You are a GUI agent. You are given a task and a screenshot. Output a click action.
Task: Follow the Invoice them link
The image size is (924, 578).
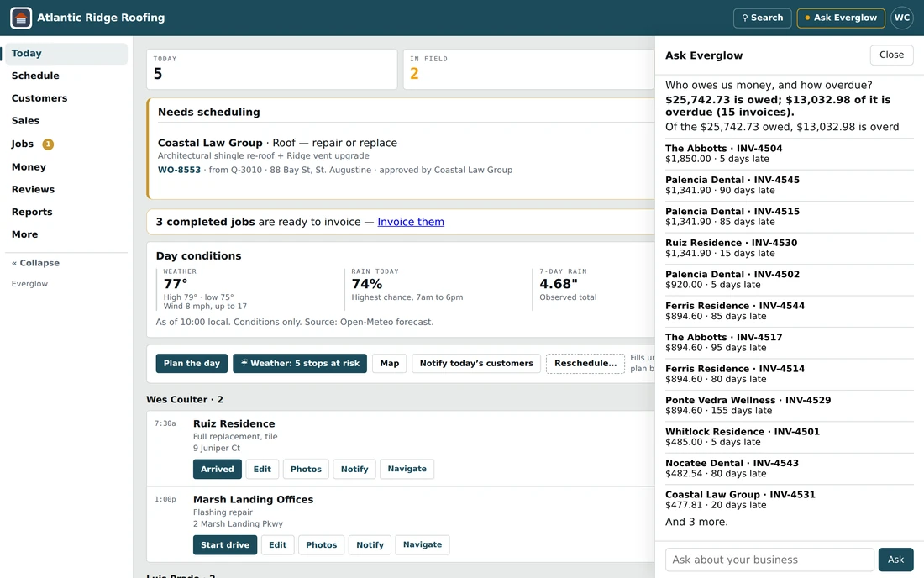click(411, 222)
